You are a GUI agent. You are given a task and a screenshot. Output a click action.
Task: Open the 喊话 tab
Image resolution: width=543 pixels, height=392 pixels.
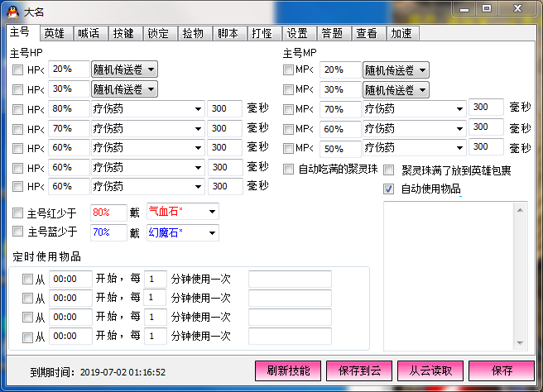pyautogui.click(x=90, y=34)
